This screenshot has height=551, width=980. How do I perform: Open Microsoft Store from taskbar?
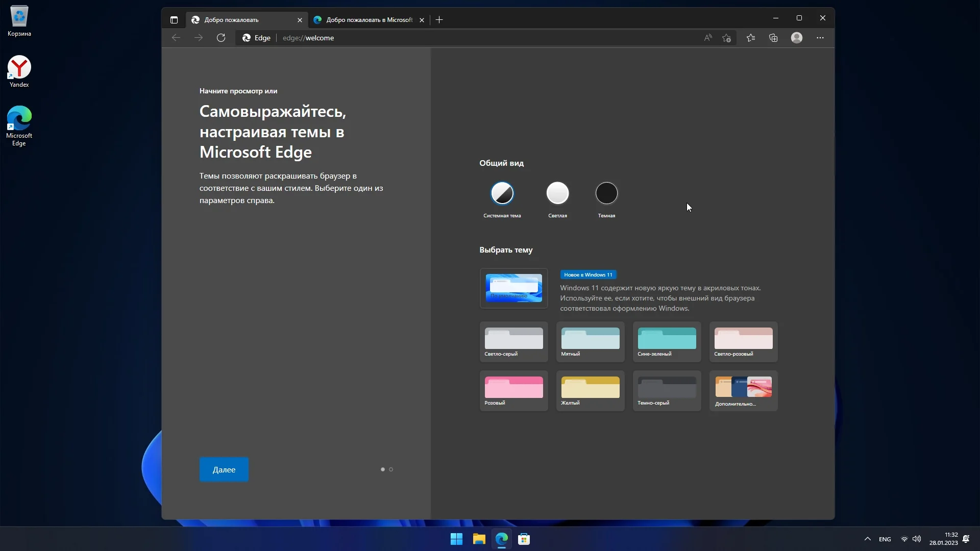(524, 539)
